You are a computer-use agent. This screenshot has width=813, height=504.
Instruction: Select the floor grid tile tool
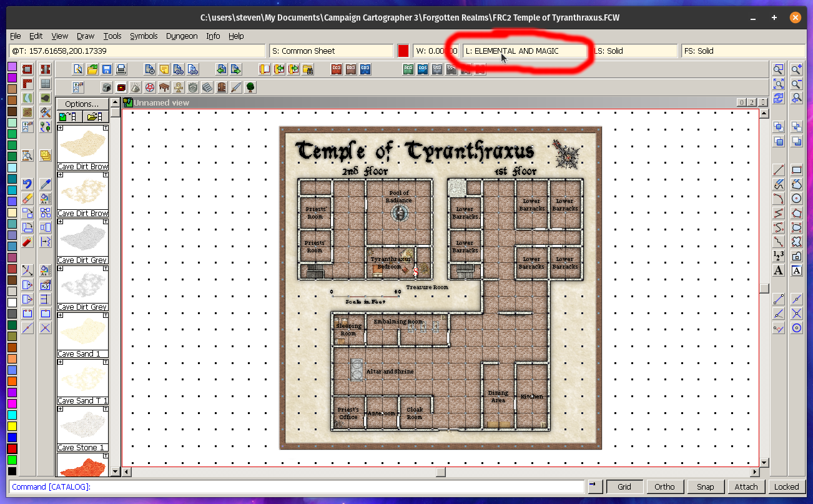45,84
